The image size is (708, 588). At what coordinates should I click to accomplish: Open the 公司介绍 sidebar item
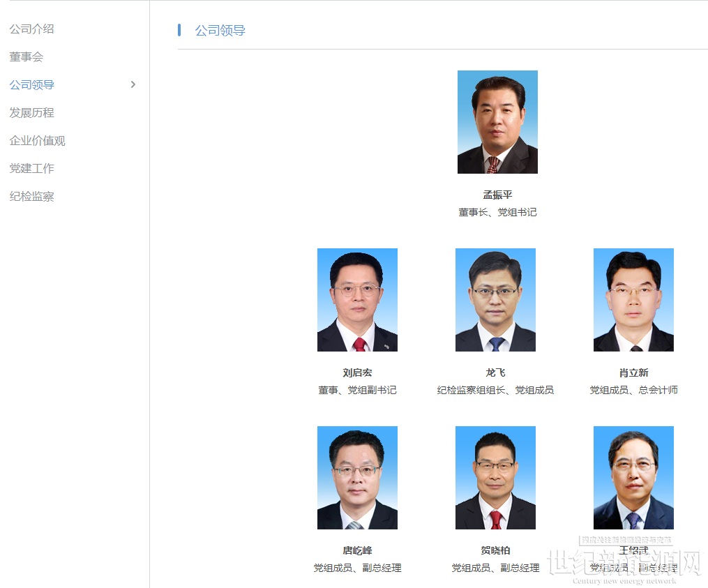tap(31, 29)
